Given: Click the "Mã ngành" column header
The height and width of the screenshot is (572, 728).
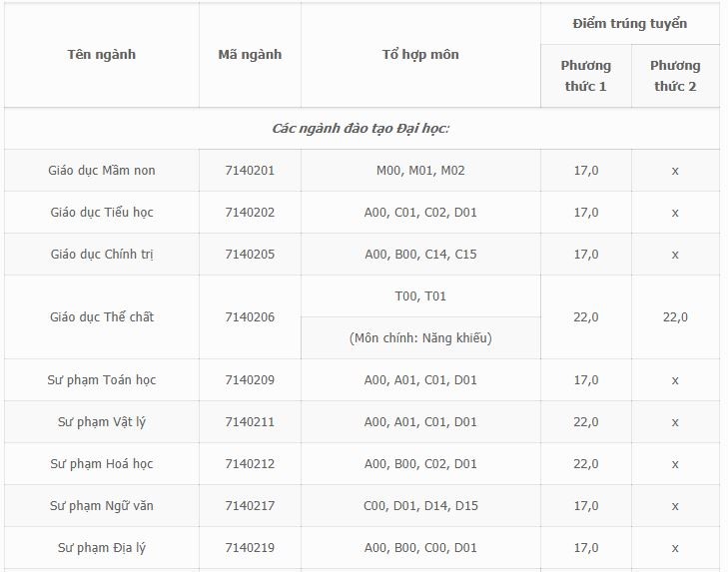Looking at the screenshot, I should tap(250, 55).
